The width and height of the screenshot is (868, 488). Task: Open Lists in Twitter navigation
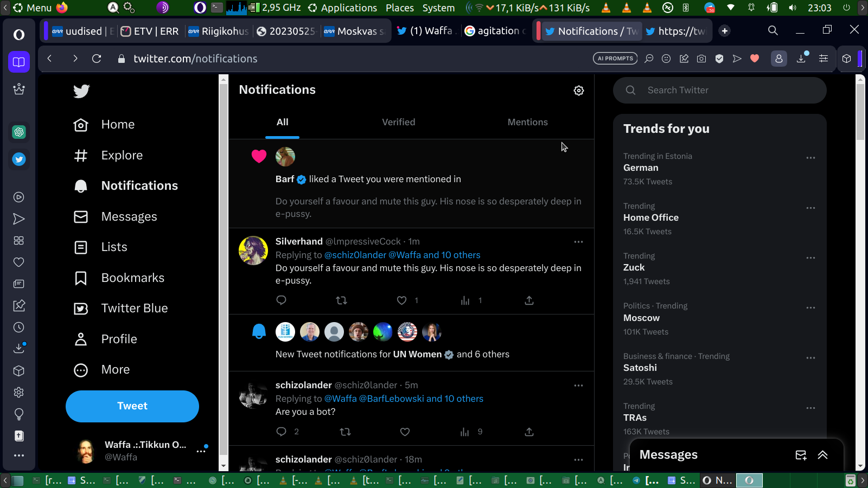click(100, 247)
